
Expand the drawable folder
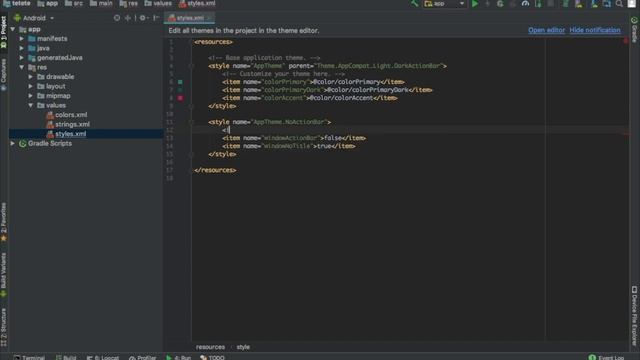31,77
